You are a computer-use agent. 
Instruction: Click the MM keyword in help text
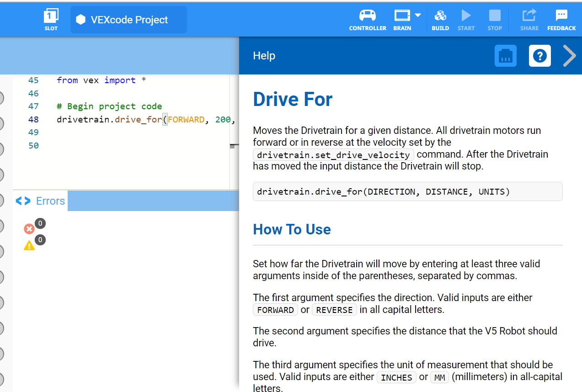click(x=440, y=377)
